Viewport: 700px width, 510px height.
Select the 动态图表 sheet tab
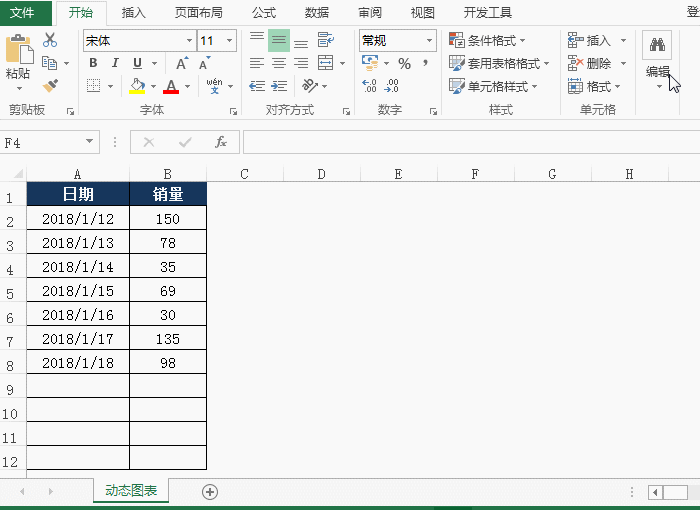coord(131,490)
